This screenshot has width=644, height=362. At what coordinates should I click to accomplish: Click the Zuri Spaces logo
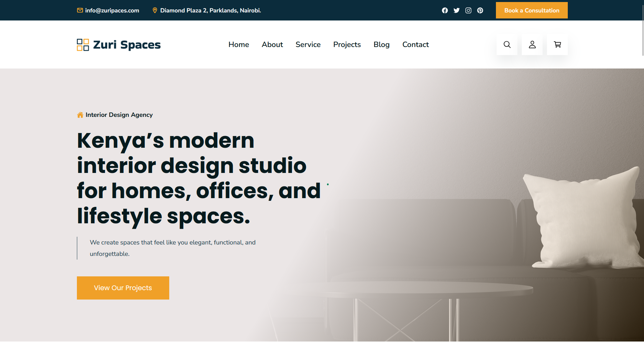[x=119, y=45]
